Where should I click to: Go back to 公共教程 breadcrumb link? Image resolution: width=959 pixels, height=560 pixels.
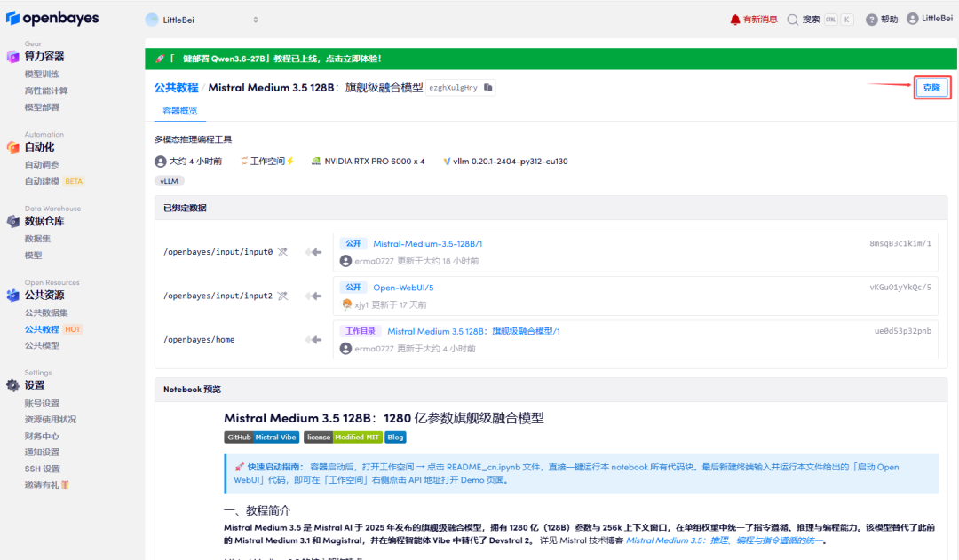[x=176, y=88]
